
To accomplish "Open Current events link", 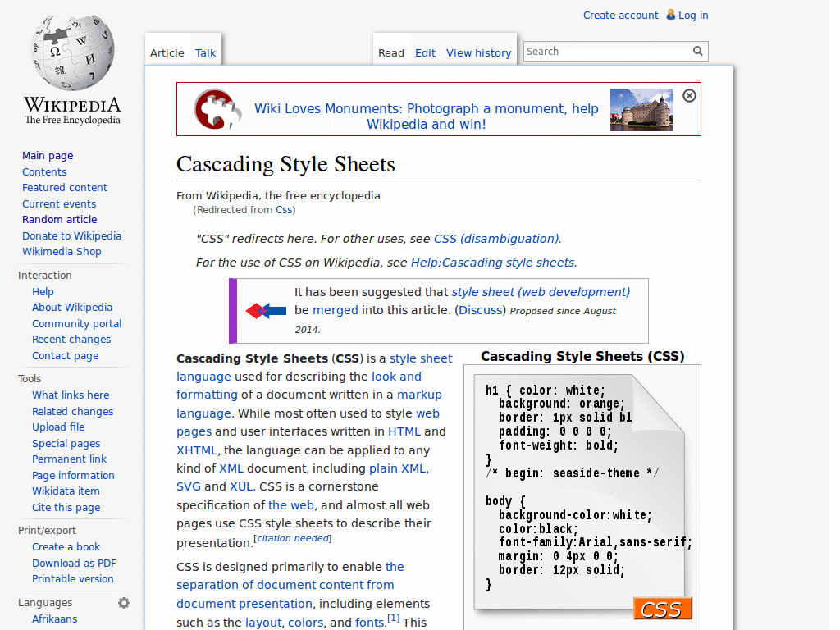I will tap(59, 204).
